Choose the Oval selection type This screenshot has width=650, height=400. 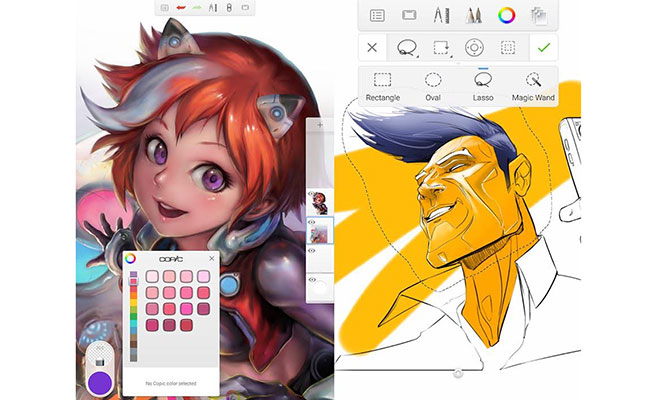pos(433,87)
